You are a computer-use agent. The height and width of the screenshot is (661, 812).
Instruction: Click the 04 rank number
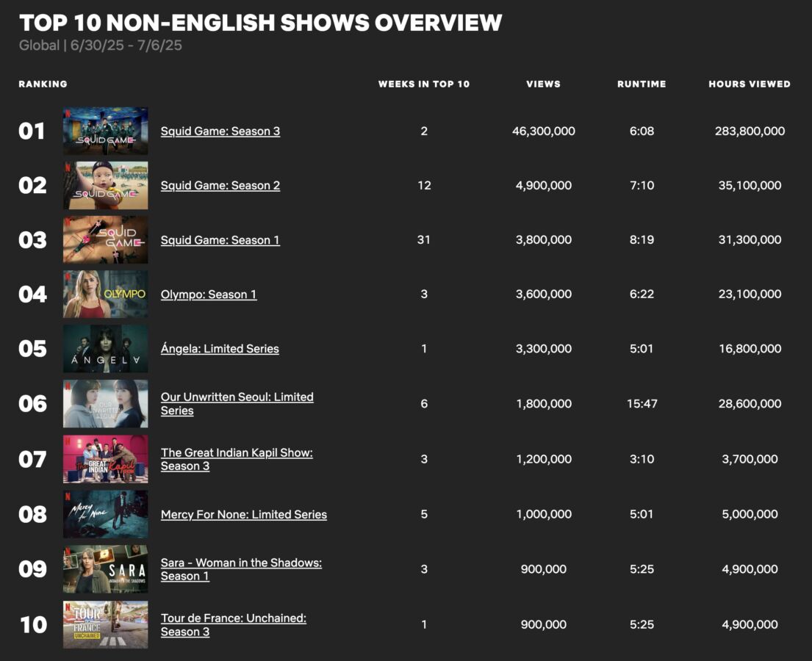point(32,294)
